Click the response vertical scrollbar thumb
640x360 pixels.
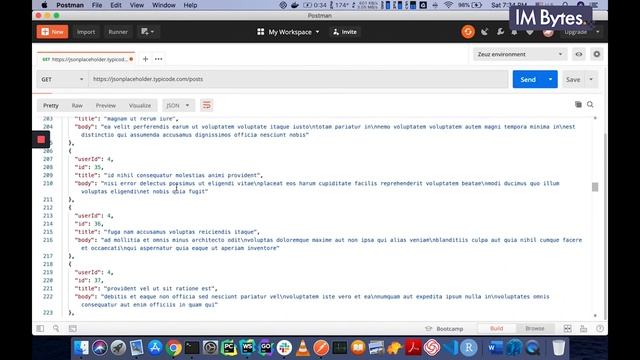click(595, 187)
